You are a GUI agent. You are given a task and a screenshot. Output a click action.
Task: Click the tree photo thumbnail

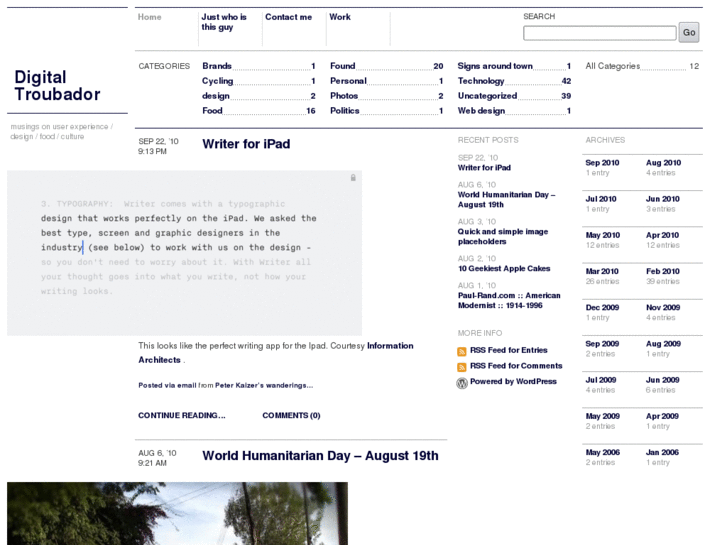[177, 513]
